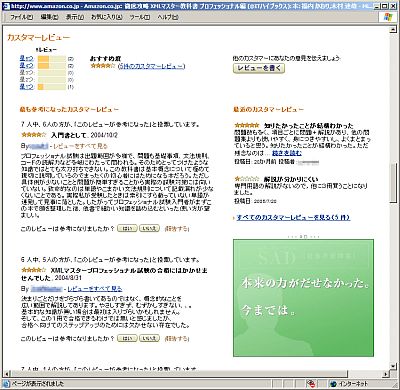This screenshot has width=400, height=390.
Task: Click the vertical scrollbar up arrow
Action: click(393, 30)
